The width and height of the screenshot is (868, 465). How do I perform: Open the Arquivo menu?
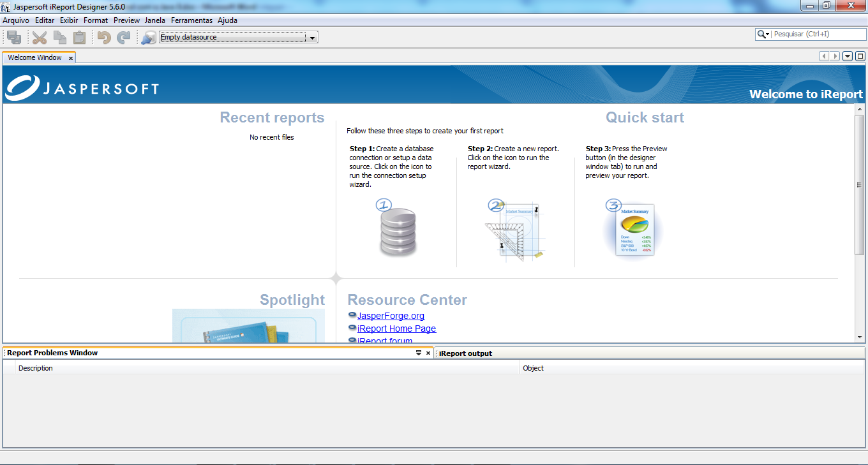tap(16, 20)
